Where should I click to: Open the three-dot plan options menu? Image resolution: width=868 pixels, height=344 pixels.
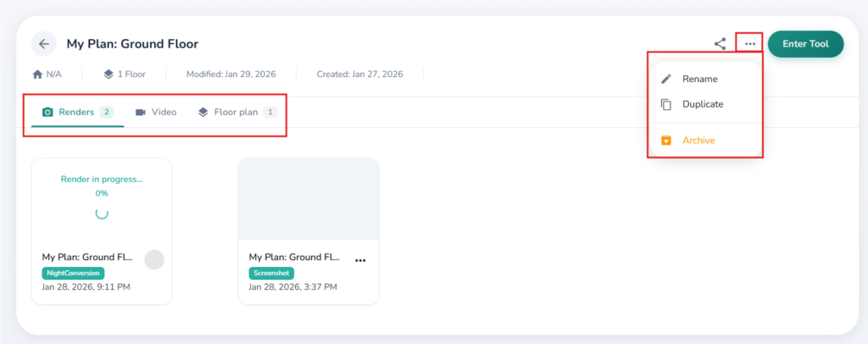click(750, 44)
